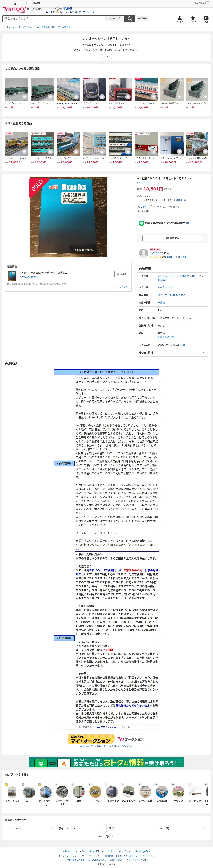The width and height of the screenshot is (213, 868).
Task: Open the ワールド工芸 brand icon
Action: pyautogui.click(x=145, y=792)
